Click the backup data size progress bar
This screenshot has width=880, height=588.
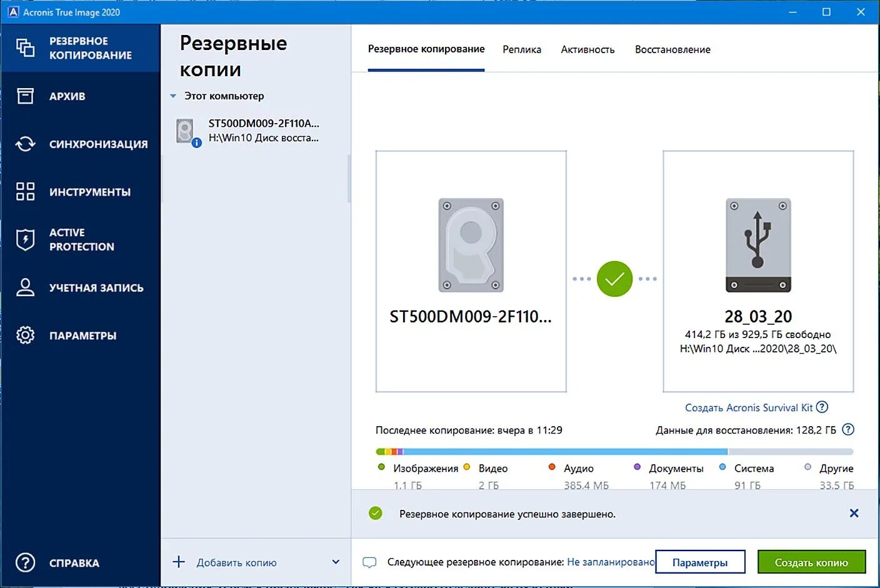coord(614,451)
